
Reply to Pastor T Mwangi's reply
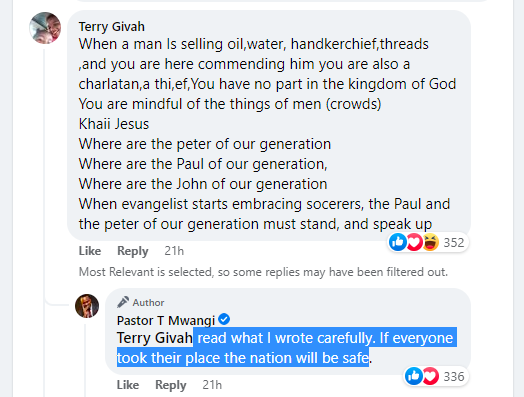(x=171, y=385)
